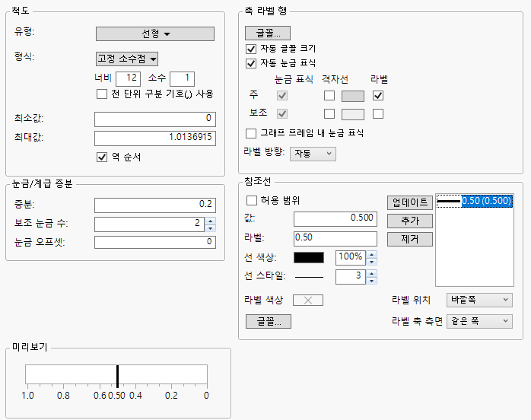Toggle the 주 눈금 표식 checkbox
The image size is (531, 420).
[x=282, y=96]
